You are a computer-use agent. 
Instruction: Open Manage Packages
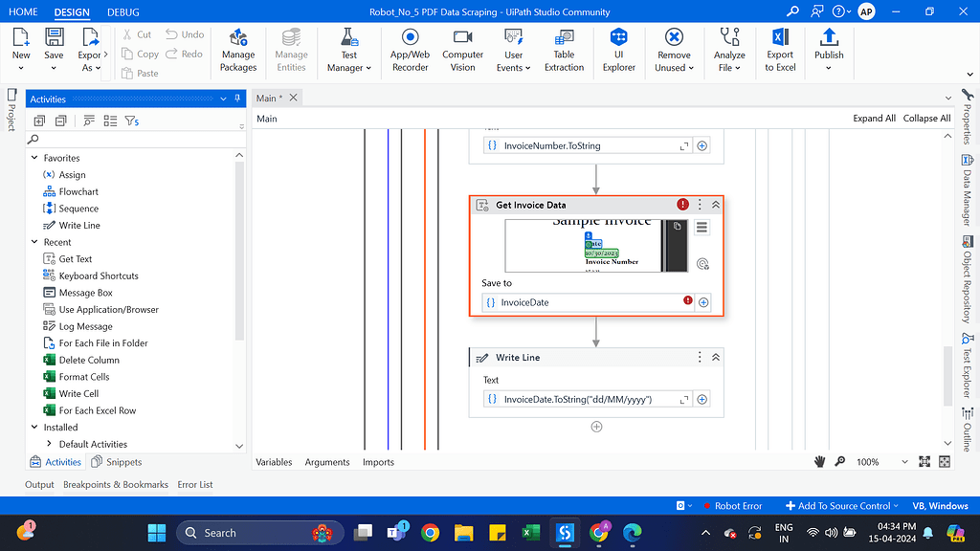pyautogui.click(x=237, y=50)
